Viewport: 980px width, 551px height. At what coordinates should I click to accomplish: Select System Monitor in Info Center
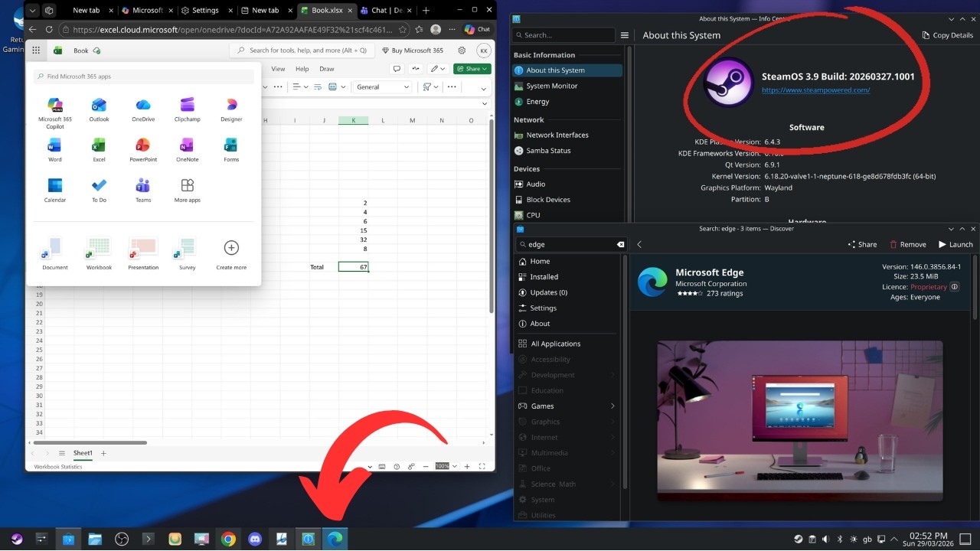pyautogui.click(x=567, y=86)
